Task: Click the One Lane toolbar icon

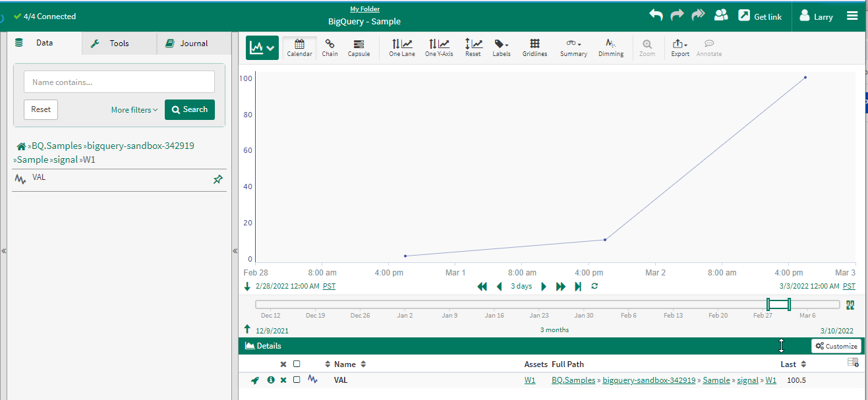Action: tap(401, 47)
